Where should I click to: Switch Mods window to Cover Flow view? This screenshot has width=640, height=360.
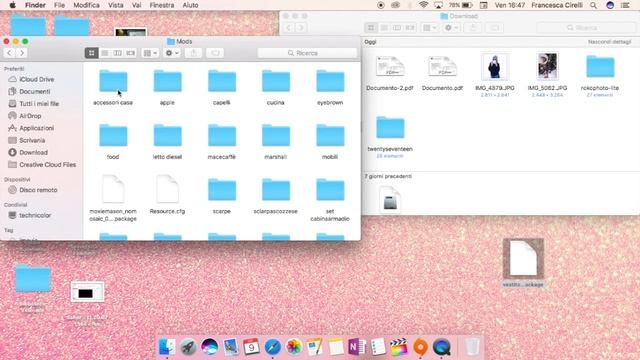(x=131, y=53)
